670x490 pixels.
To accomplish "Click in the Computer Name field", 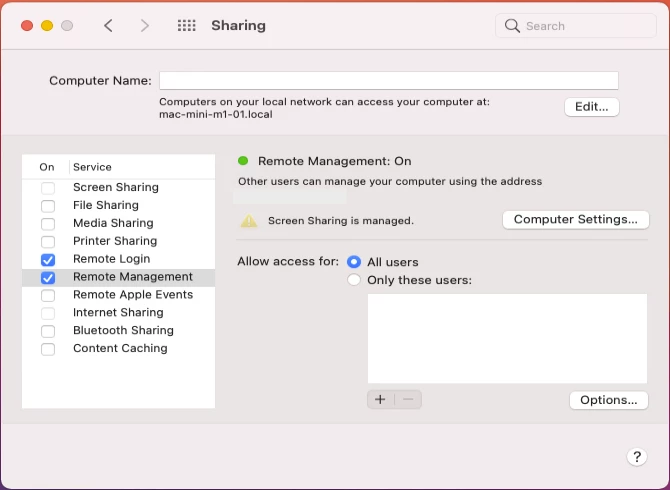I will 389,80.
